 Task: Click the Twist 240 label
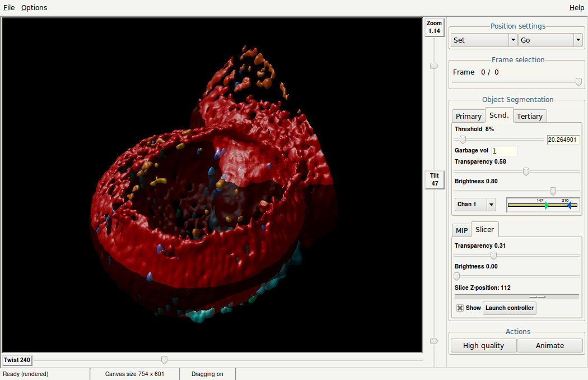coord(17,360)
